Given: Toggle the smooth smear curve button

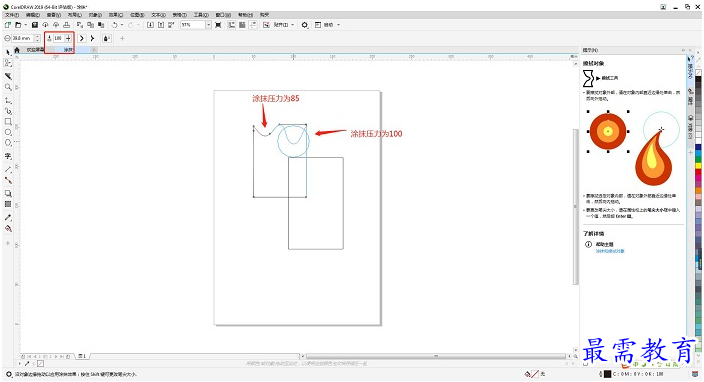Looking at the screenshot, I should (82, 39).
